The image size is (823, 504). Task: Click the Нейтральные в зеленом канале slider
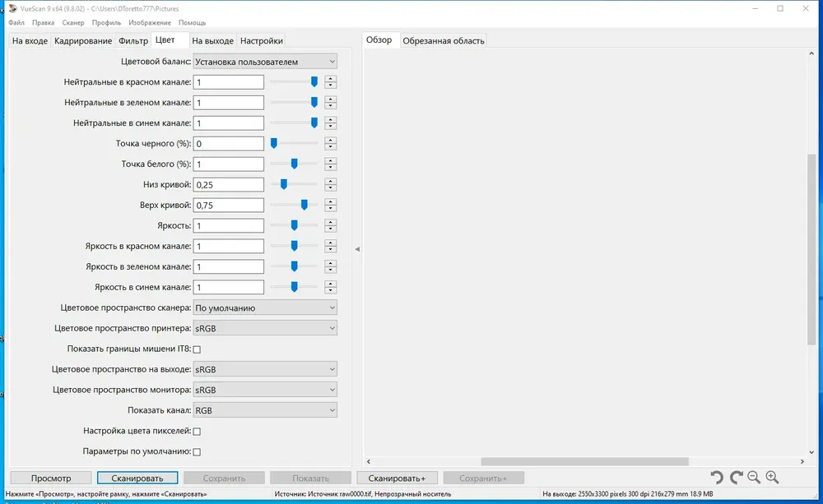pos(294,102)
